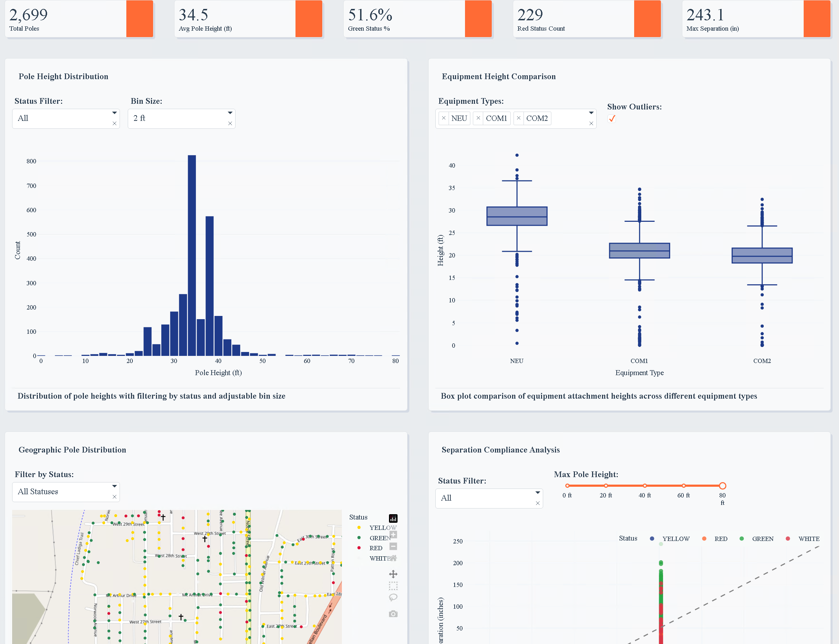This screenshot has width=839, height=644.
Task: Remove the COM2 equipment type tag
Action: (x=518, y=118)
